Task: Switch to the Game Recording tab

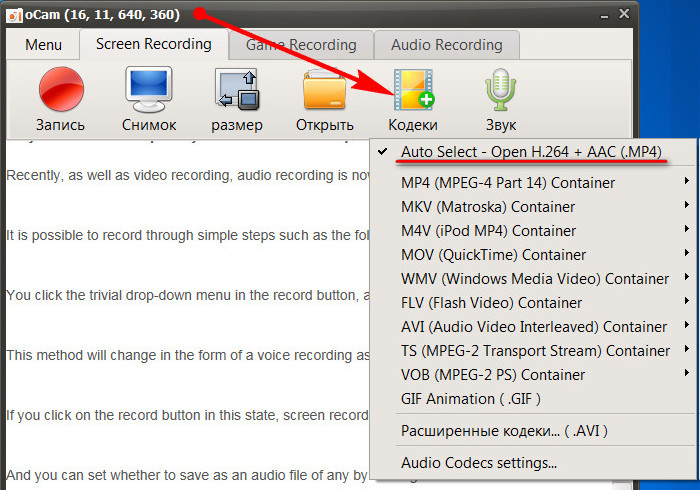Action: [301, 45]
